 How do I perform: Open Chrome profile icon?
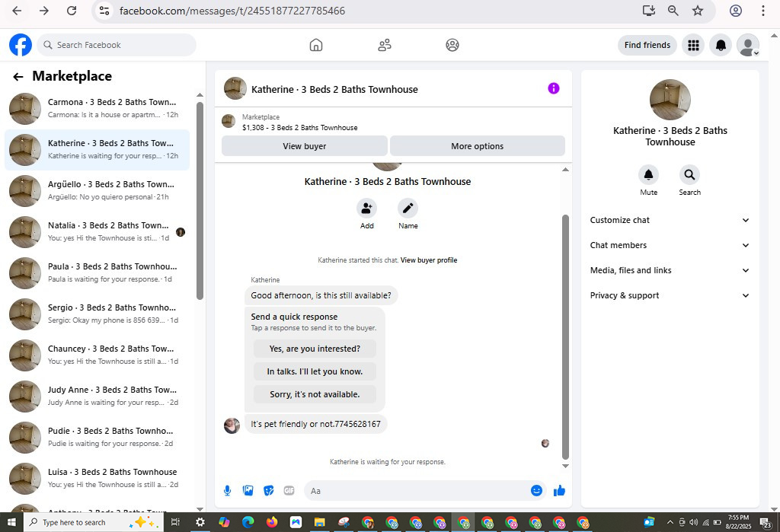[736, 11]
